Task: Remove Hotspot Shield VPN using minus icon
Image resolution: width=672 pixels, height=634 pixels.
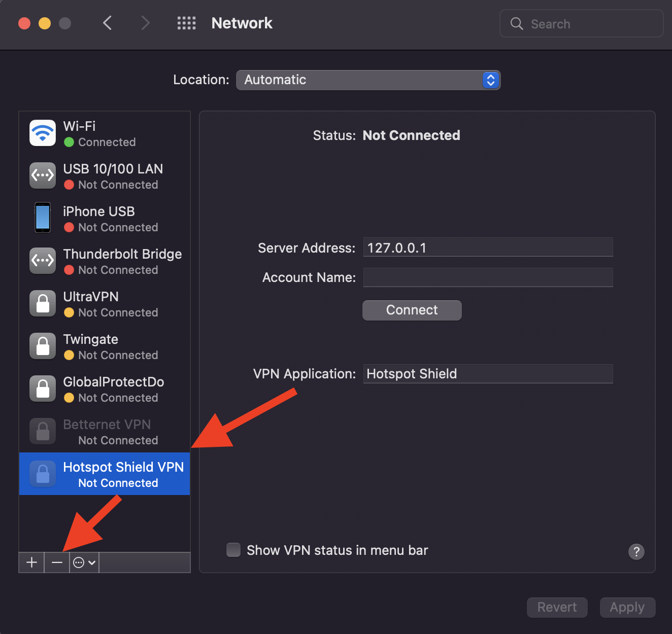Action: coord(57,562)
